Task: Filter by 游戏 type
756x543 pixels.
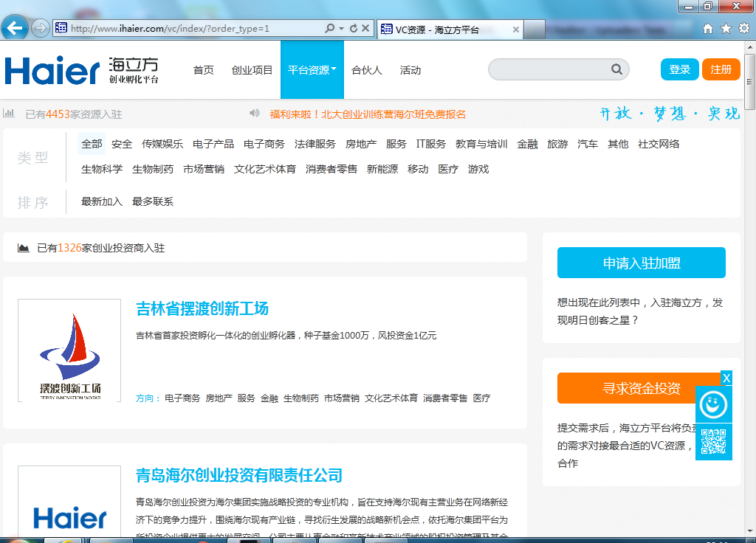Action: (478, 169)
